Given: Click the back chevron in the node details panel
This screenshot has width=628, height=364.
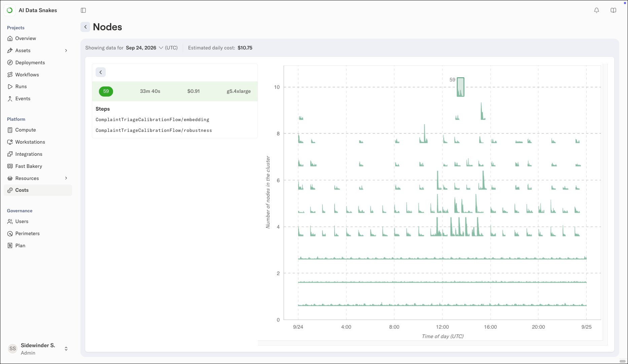Looking at the screenshot, I should click(101, 72).
